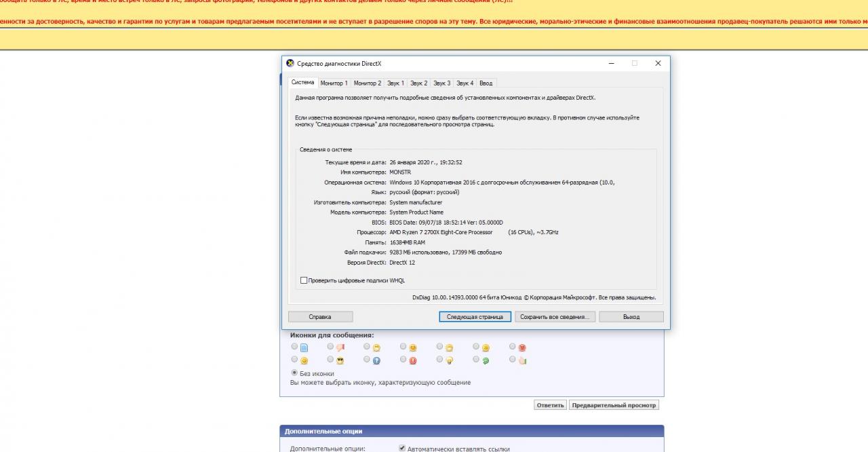Enable the WHQL digital signatures checkbox
This screenshot has width=868, height=452.
click(x=304, y=280)
